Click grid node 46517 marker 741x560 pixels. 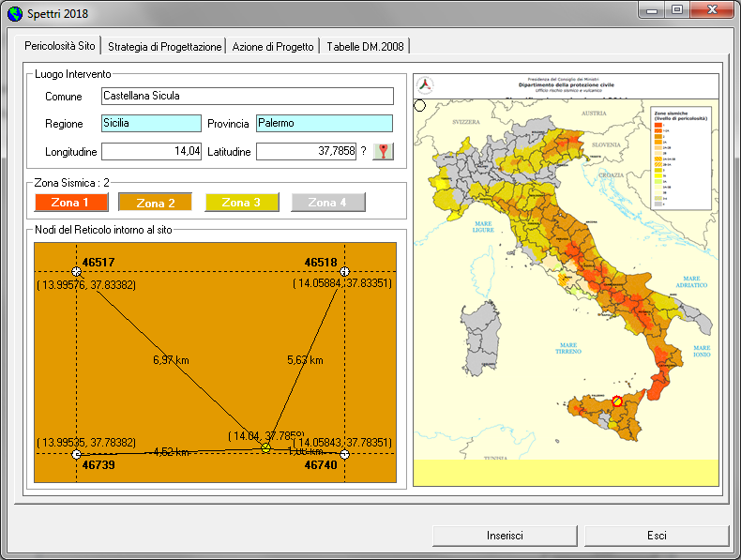click(77, 272)
